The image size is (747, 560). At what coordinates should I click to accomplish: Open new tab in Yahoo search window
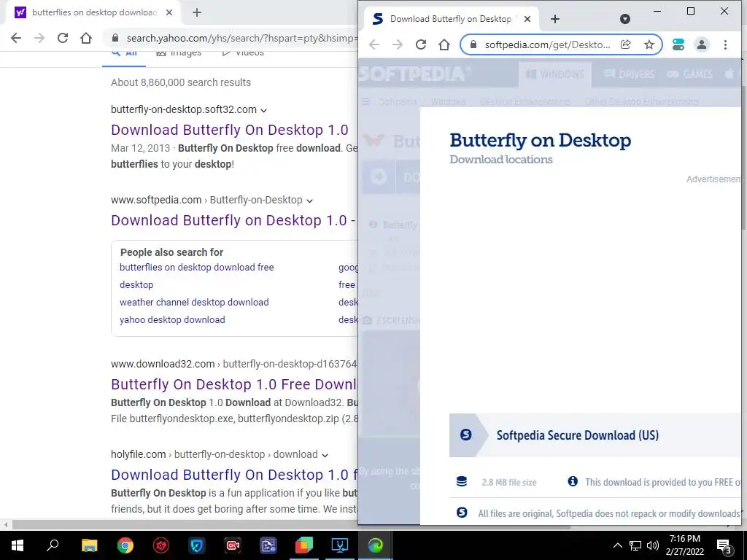pyautogui.click(x=197, y=12)
